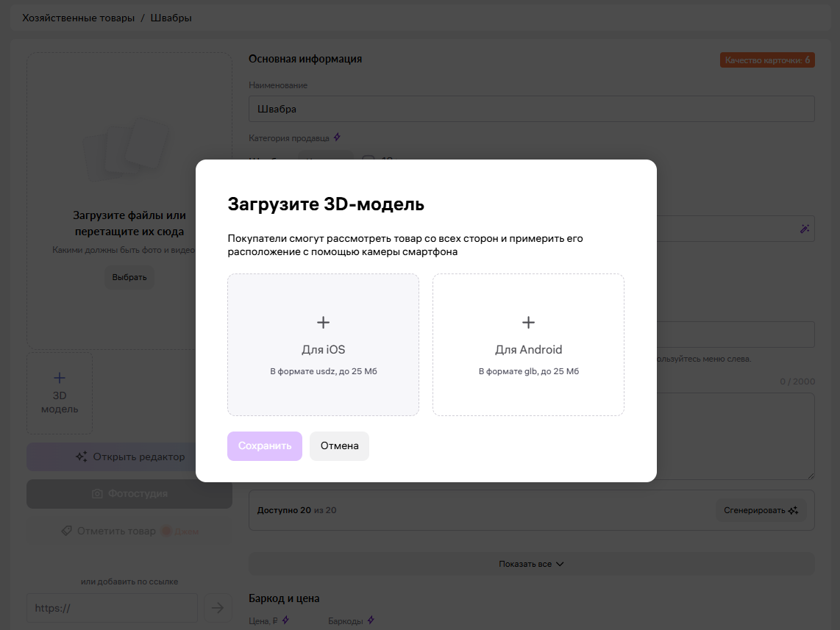Viewport: 840px width, 630px height.
Task: Click Сгенерировать button
Action: 761,510
